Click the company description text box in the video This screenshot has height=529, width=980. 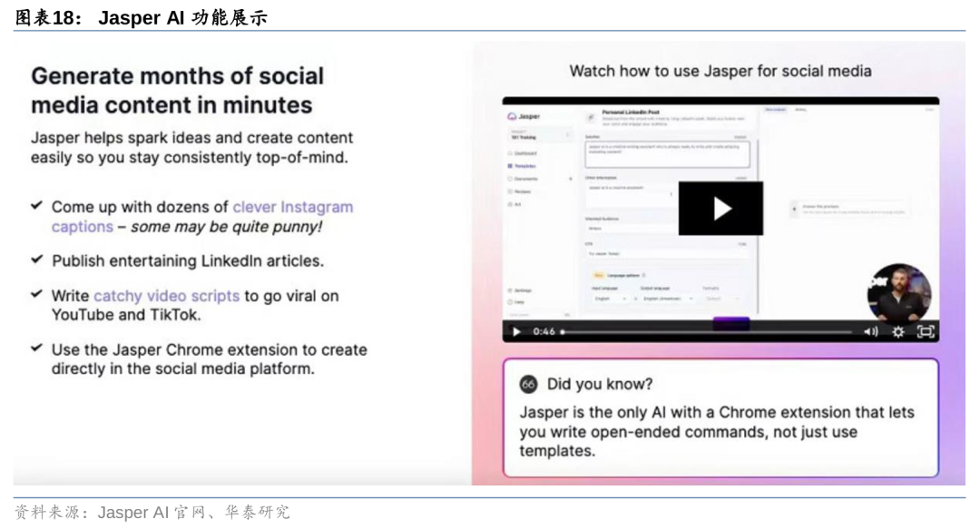(x=667, y=154)
